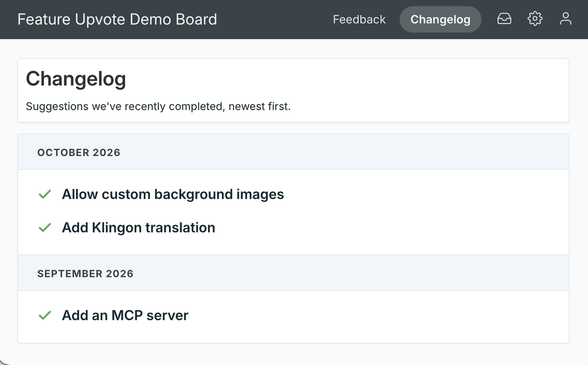Click the SEPTEMBER 2026 section header
Screen dimensions: 588x365
pyautogui.click(x=293, y=273)
